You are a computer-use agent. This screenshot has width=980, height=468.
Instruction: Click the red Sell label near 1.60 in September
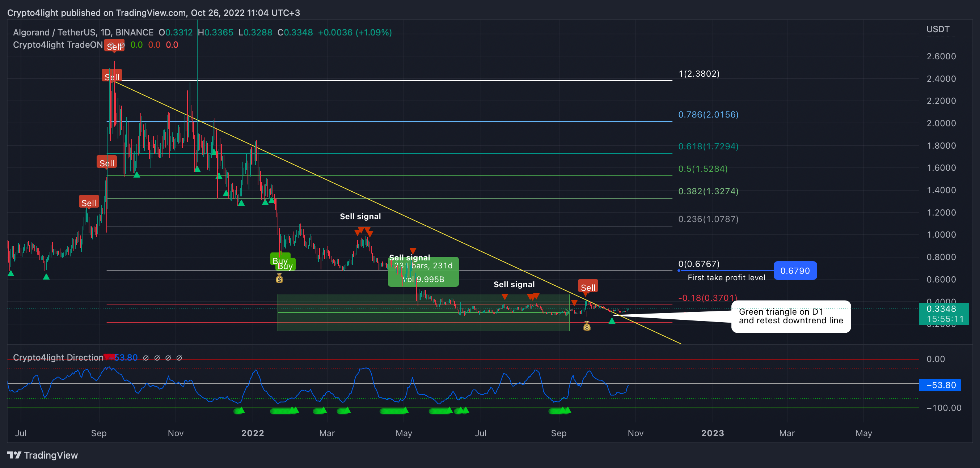tap(107, 162)
